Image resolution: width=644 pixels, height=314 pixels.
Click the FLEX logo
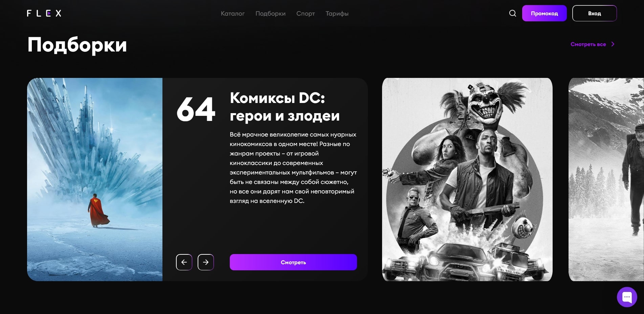tap(44, 13)
